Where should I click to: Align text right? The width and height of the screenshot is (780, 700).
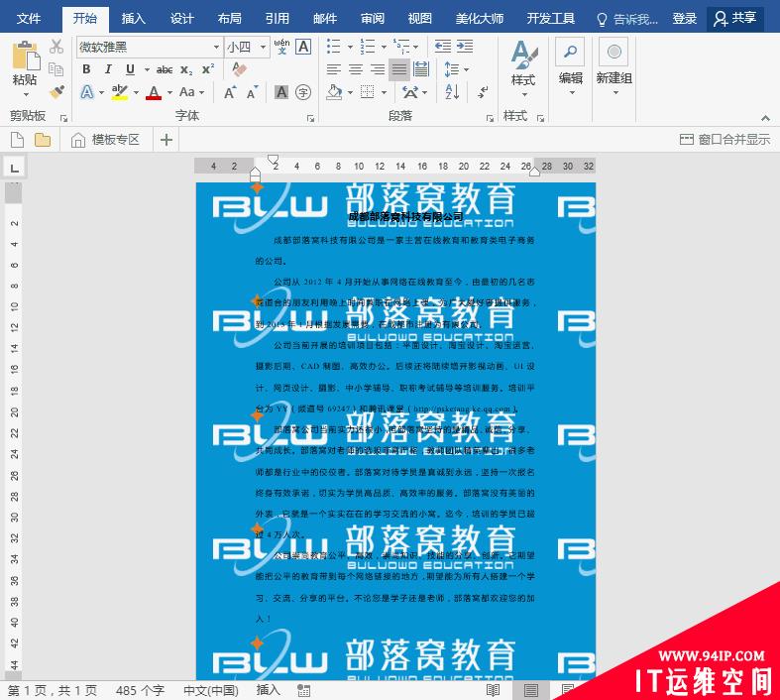[x=378, y=69]
